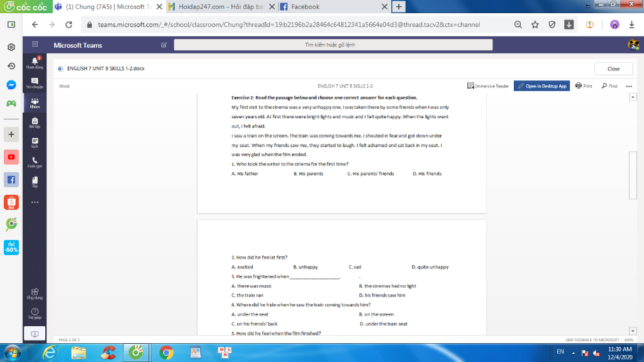
Task: Open Lịch calendar in Teams sidebar
Action: pos(35,143)
